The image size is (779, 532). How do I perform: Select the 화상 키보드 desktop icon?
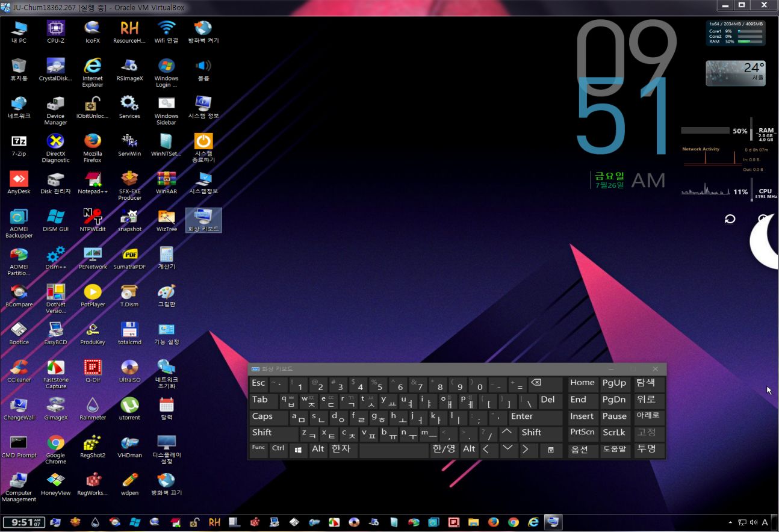[x=203, y=220]
